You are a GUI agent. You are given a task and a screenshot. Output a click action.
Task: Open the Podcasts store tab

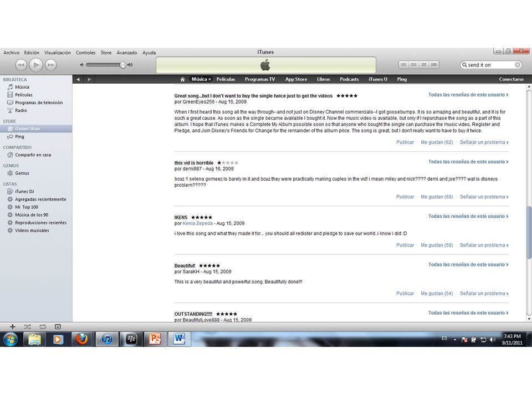point(349,79)
